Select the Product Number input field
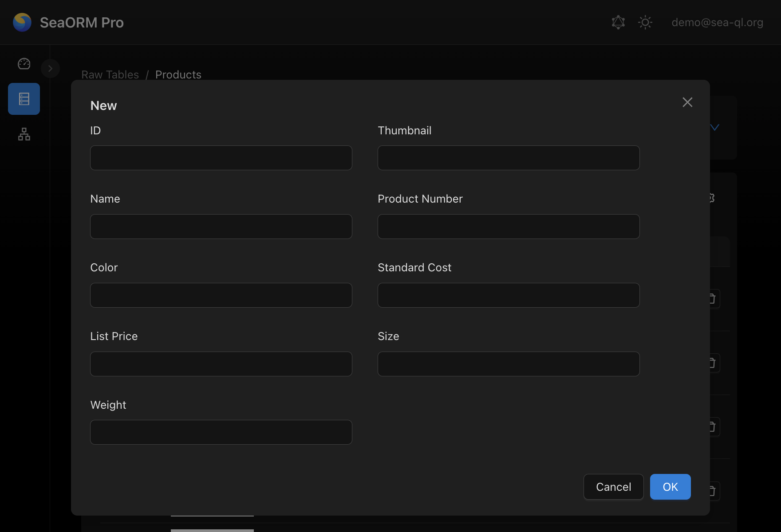 [509, 227]
